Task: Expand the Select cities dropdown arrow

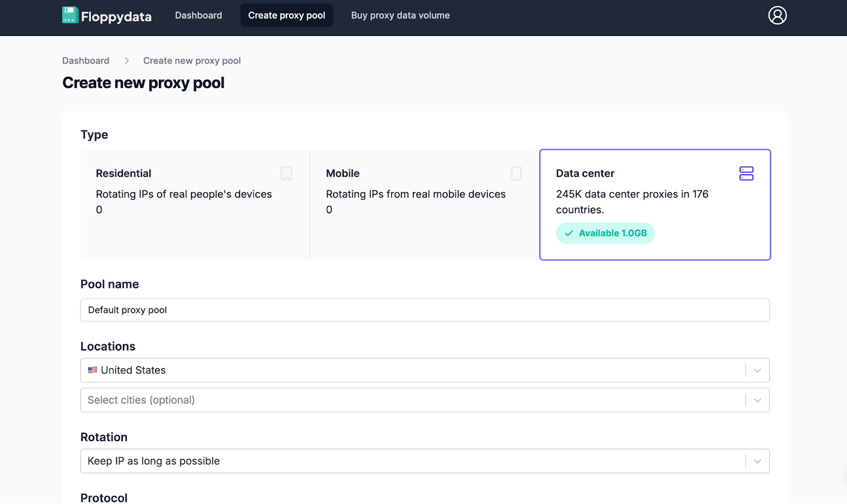Action: 758,400
